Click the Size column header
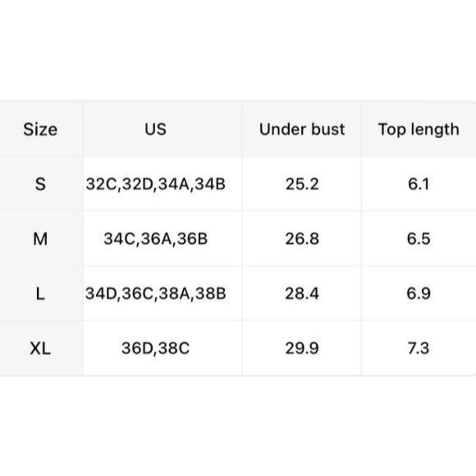The image size is (476, 476). pos(40,129)
